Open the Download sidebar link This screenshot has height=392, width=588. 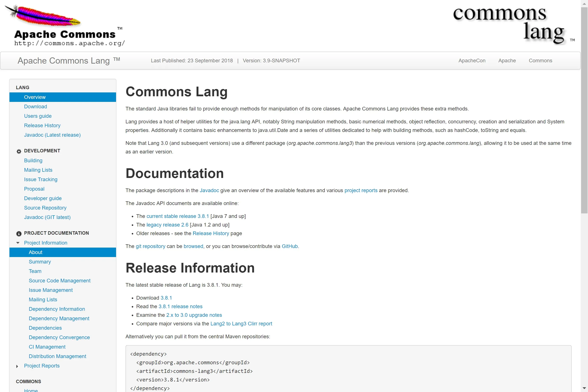click(35, 107)
